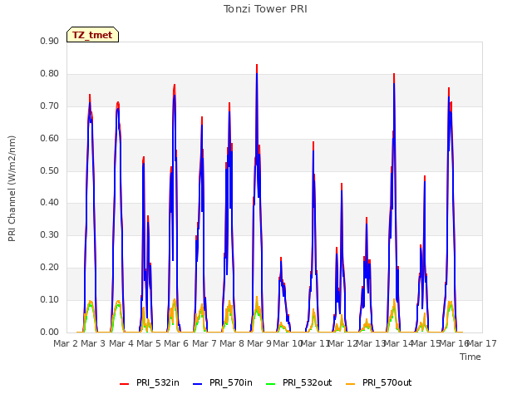
Task: Click the Mar 7 x-axis tick label
Action: [204, 343]
